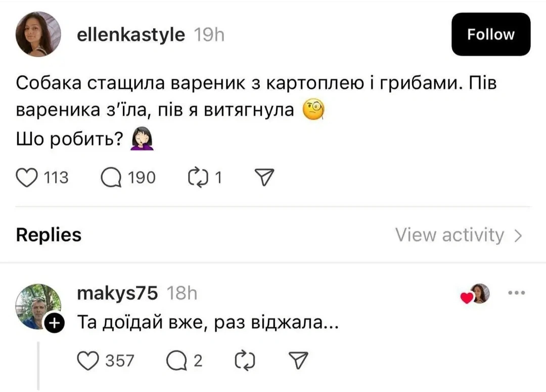
Task: View ellenkastyle's profile picture
Action: [x=38, y=34]
